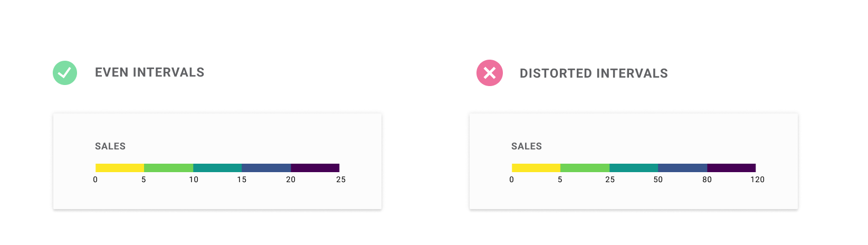Select blue swatch in the even intervals legend
The width and height of the screenshot is (868, 245).
[266, 168]
